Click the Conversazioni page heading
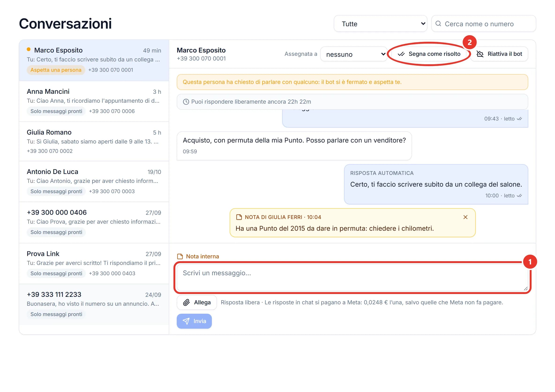The image size is (555, 392). coord(65,24)
